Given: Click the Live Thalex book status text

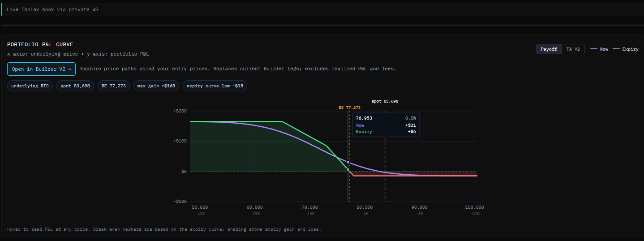Looking at the screenshot, I should 52,9.
